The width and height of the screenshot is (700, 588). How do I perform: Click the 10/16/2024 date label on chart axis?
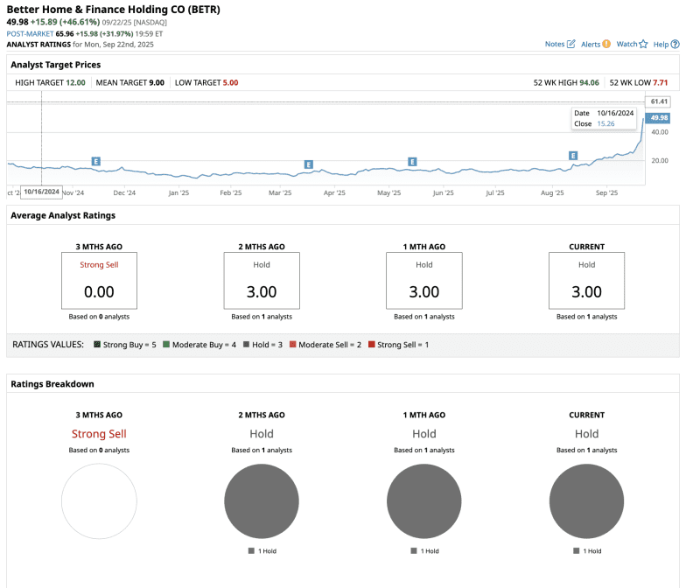(x=42, y=192)
